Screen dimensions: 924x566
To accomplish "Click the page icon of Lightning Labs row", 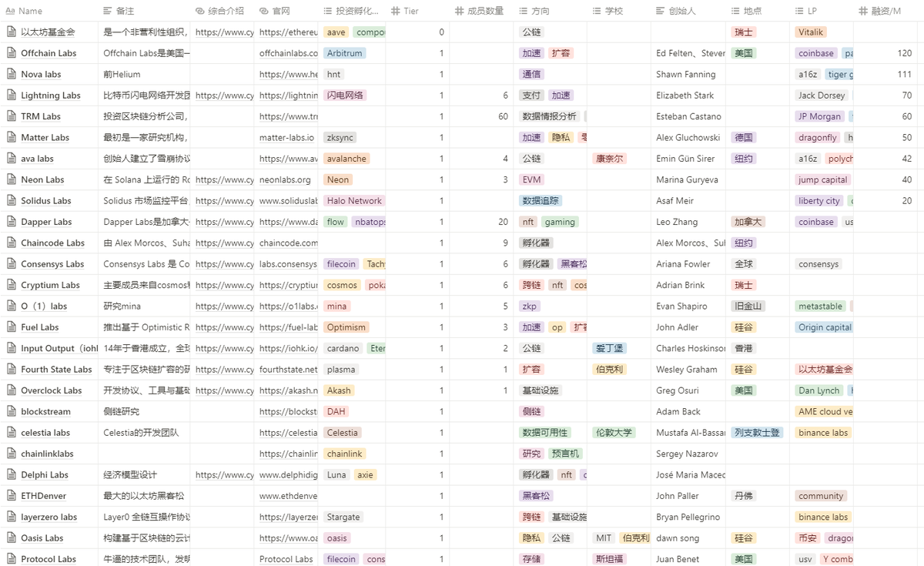I will (x=11, y=95).
